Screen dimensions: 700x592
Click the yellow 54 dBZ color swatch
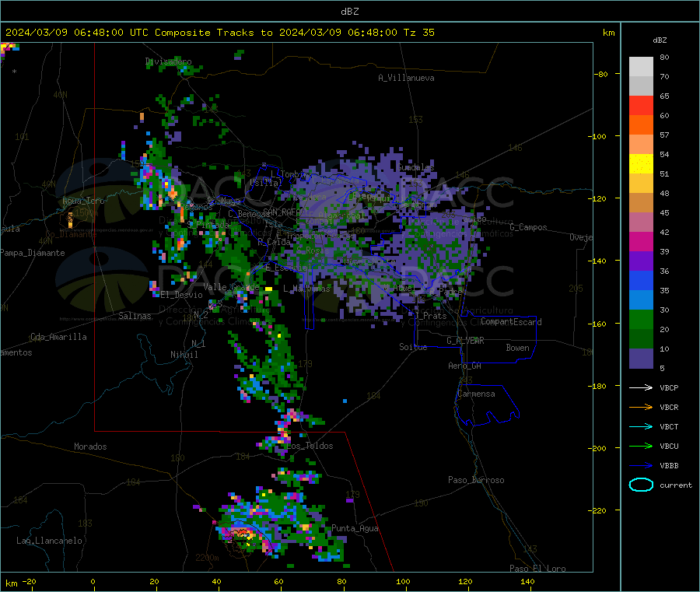(x=641, y=164)
